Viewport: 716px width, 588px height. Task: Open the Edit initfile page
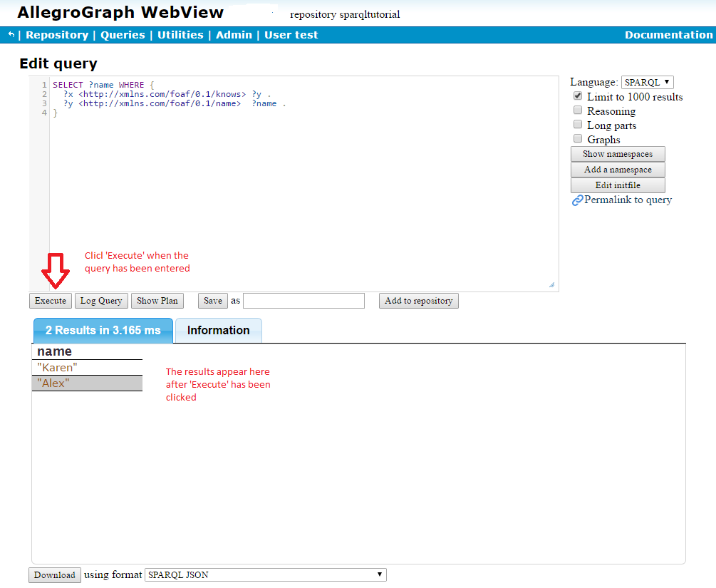pos(617,185)
